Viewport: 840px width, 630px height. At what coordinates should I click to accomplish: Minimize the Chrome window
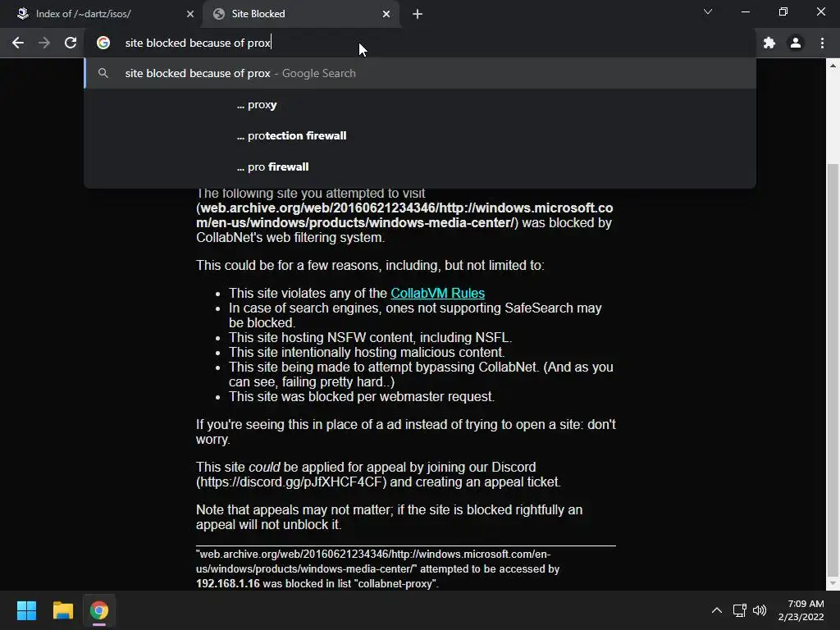[745, 11]
